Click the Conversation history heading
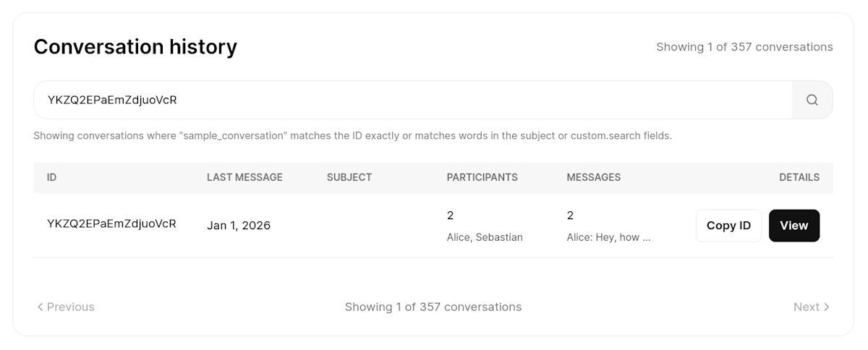 click(135, 47)
